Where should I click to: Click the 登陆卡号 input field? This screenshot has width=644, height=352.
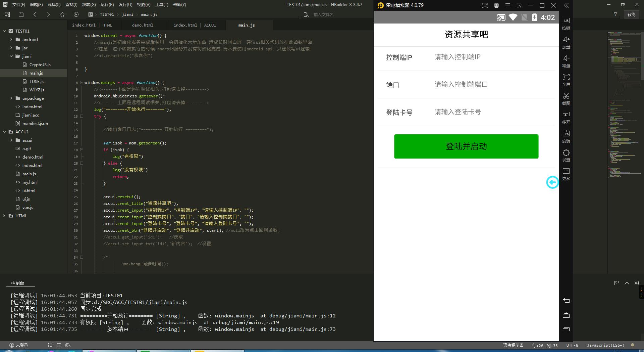(x=493, y=112)
